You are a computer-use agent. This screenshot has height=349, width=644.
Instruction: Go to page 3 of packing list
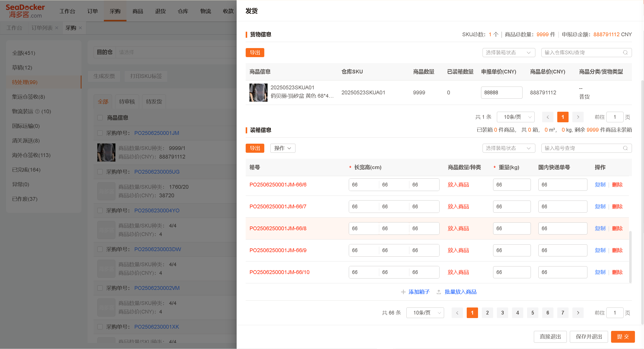502,313
